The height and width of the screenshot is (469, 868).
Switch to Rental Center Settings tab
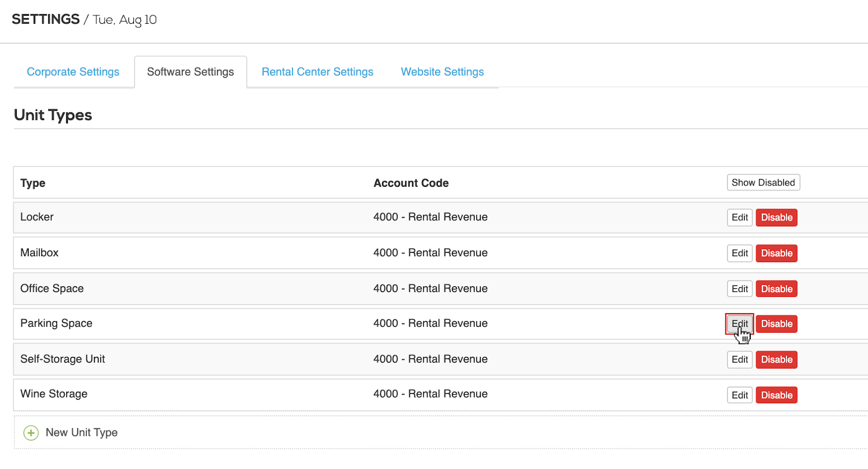coord(317,72)
